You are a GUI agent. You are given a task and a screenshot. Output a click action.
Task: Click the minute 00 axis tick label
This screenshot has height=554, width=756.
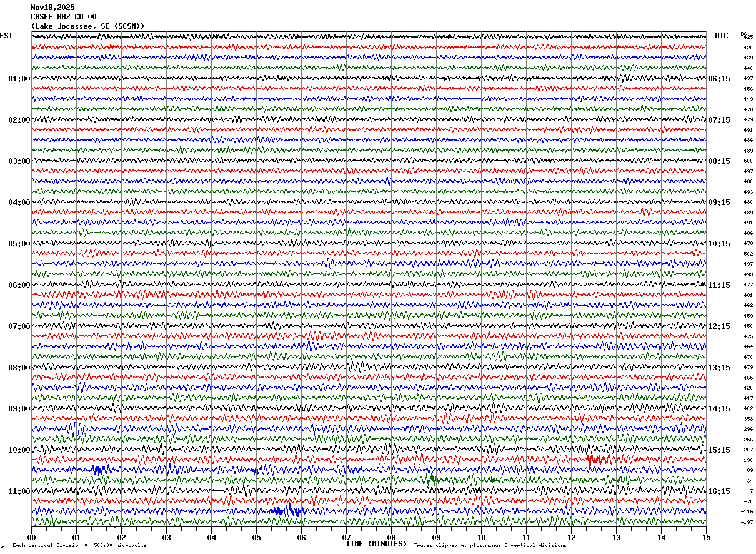[x=31, y=538]
